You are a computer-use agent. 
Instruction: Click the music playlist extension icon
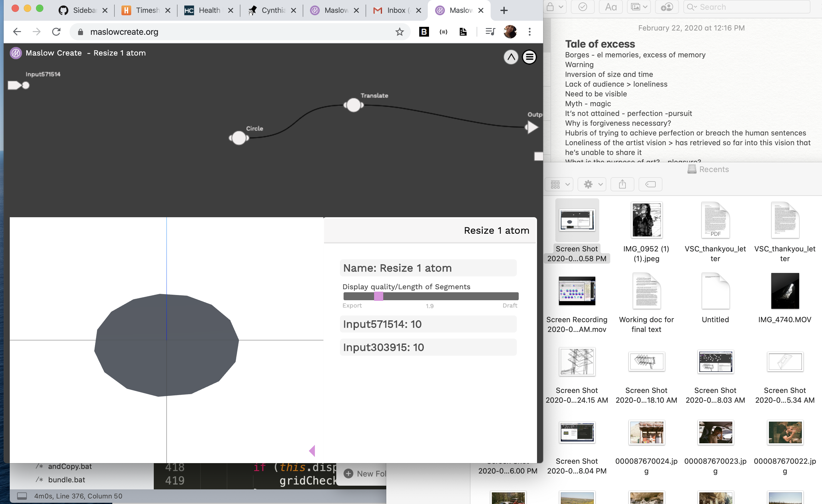[490, 32]
